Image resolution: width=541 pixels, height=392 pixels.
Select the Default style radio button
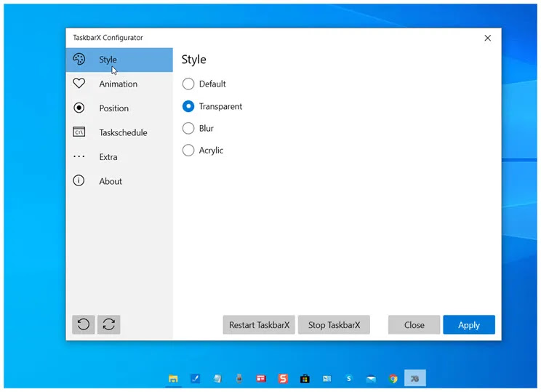[188, 84]
